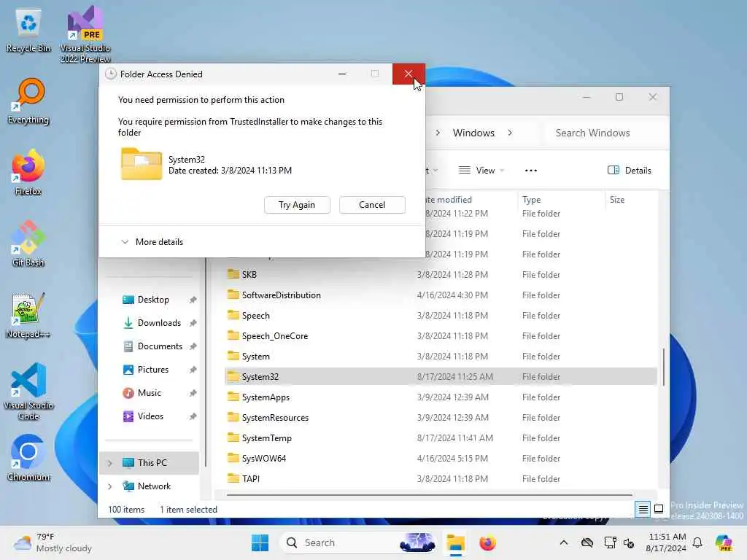The image size is (747, 560).
Task: Open File Explorer from the taskbar
Action: tap(456, 542)
